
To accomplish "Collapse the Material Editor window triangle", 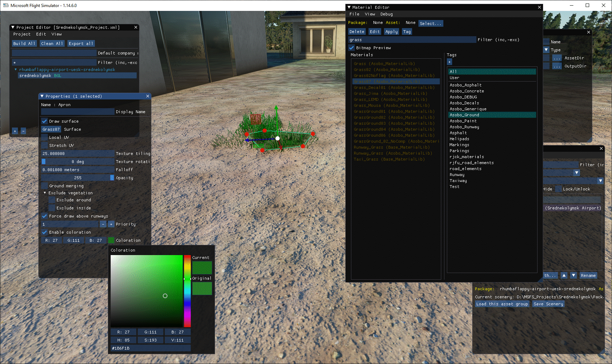I will 349,7.
